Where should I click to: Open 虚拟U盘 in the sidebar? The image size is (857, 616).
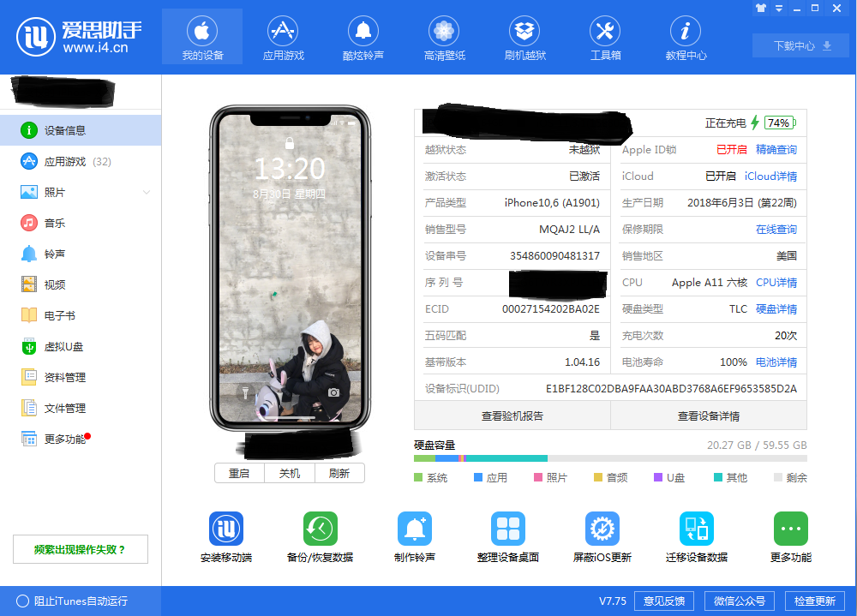click(x=81, y=346)
